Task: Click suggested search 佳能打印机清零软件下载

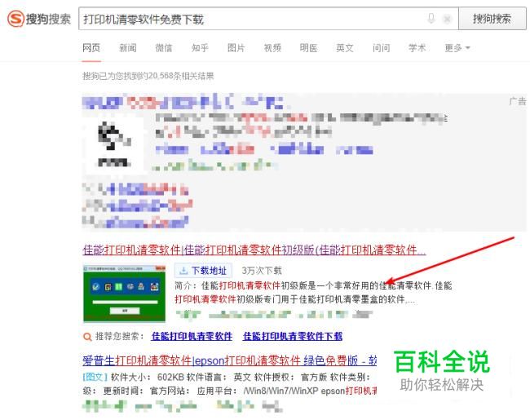Action: coord(293,336)
